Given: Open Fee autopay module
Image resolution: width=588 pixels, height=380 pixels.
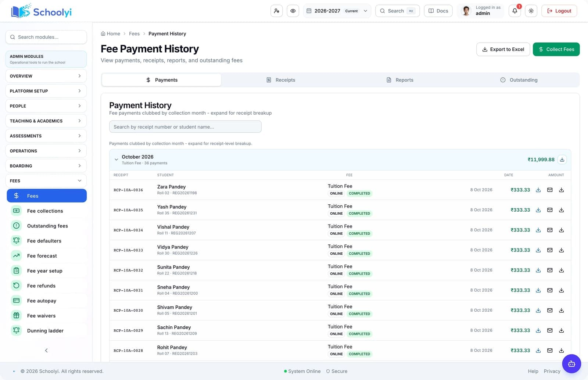Looking at the screenshot, I should (47, 301).
